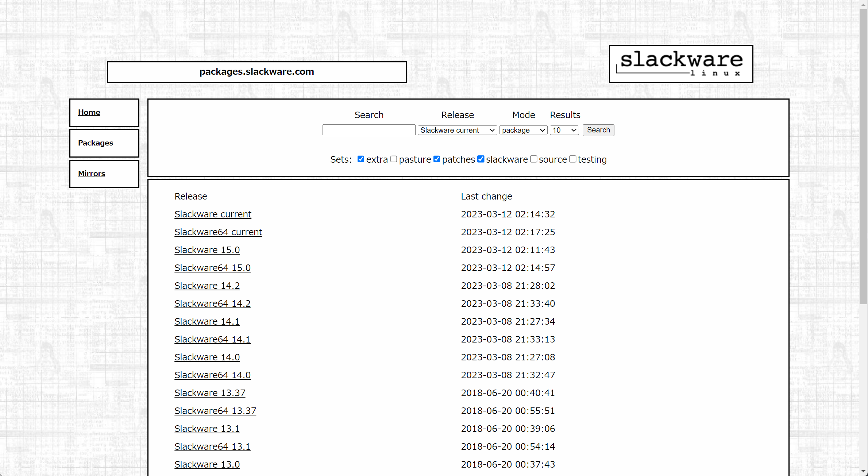This screenshot has width=868, height=476.
Task: Open the Slackware64 15.0 release link
Action: pos(212,267)
